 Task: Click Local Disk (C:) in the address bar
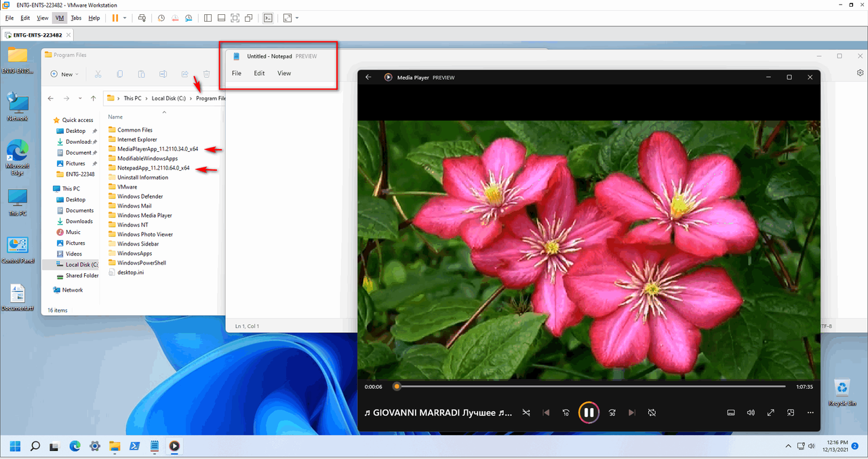pyautogui.click(x=169, y=98)
